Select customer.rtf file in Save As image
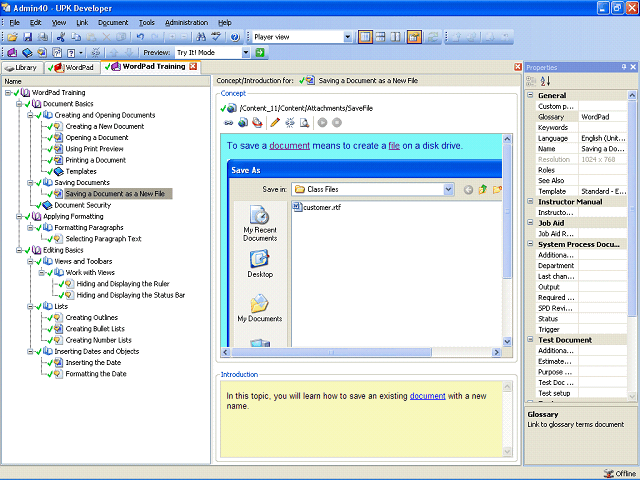This screenshot has height=480, width=640. pyautogui.click(x=317, y=207)
